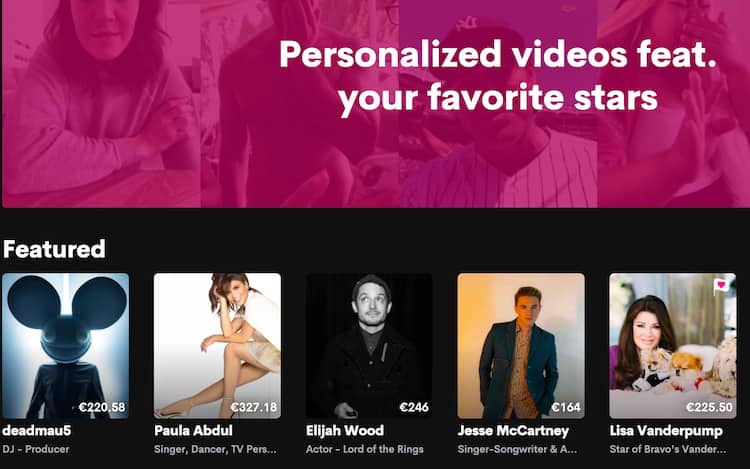Screen dimensions: 750x469
Task: Click the €220.58 price on deadmau5
Action: (x=102, y=407)
